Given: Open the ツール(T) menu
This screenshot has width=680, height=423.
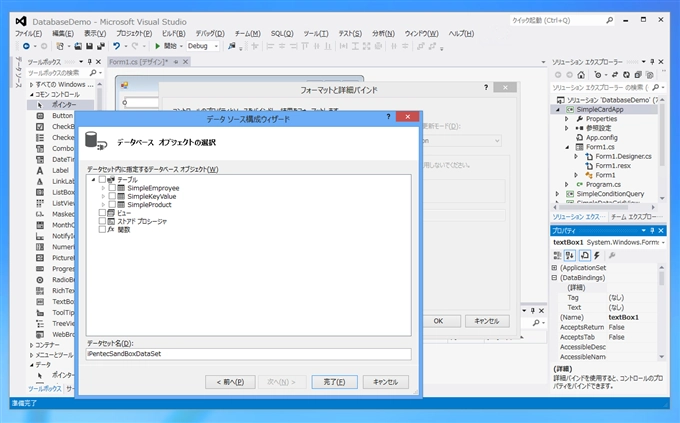Looking at the screenshot, I should [316, 33].
